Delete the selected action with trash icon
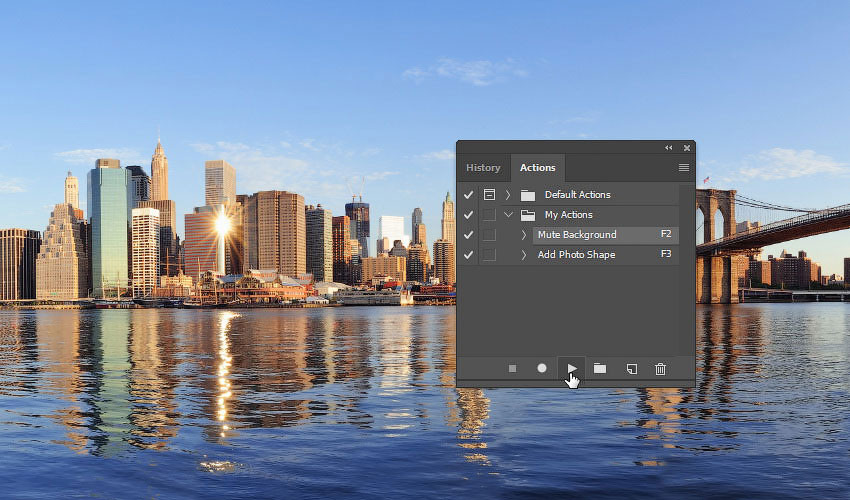Image resolution: width=850 pixels, height=500 pixels. [660, 369]
